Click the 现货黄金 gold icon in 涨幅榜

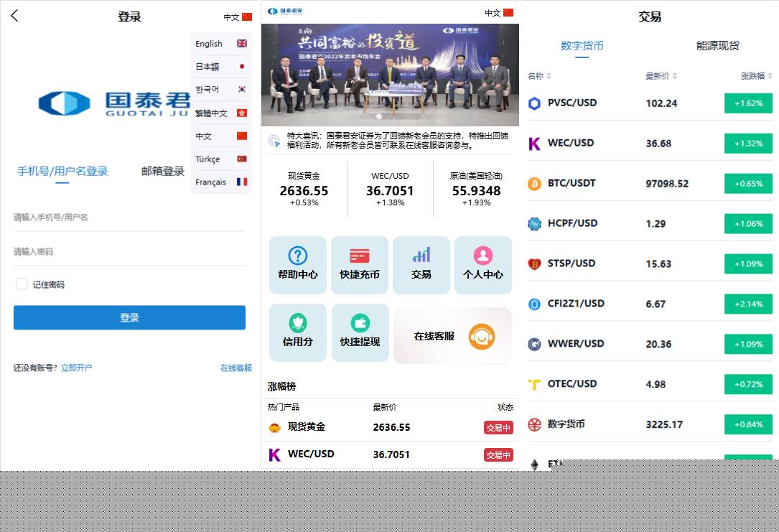[x=274, y=428]
